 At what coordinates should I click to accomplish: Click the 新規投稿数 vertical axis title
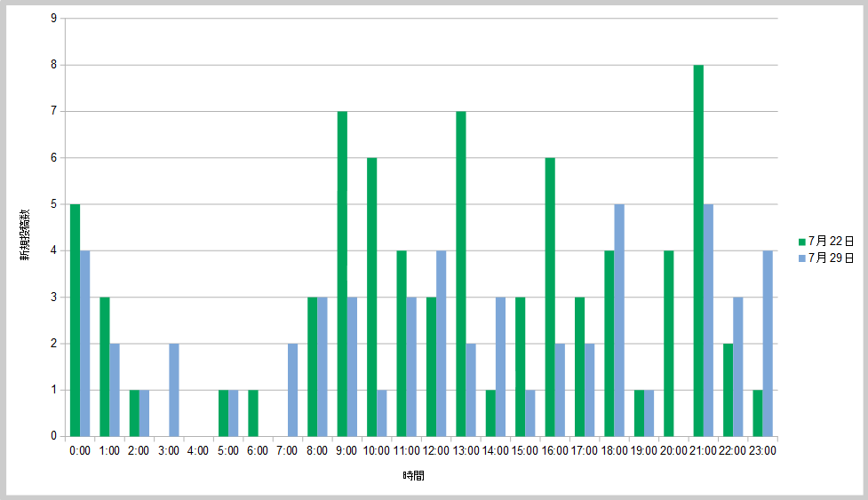pyautogui.click(x=27, y=235)
